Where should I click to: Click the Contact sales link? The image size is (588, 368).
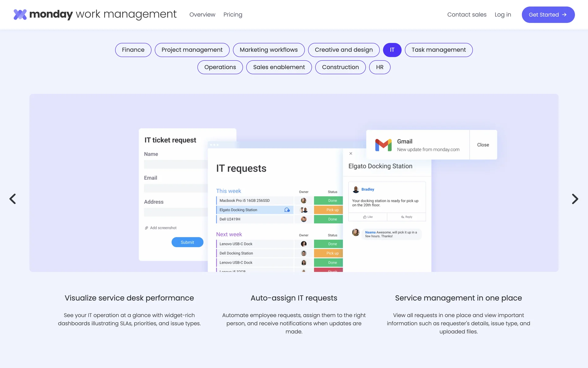467,15
